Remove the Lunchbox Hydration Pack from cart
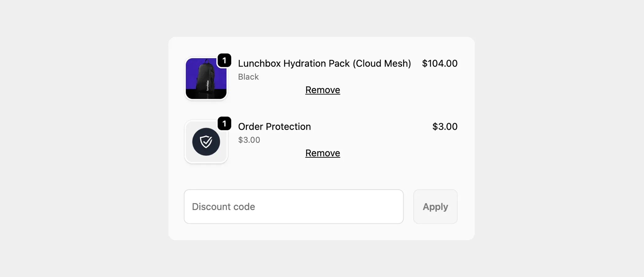The image size is (644, 277). click(x=323, y=90)
